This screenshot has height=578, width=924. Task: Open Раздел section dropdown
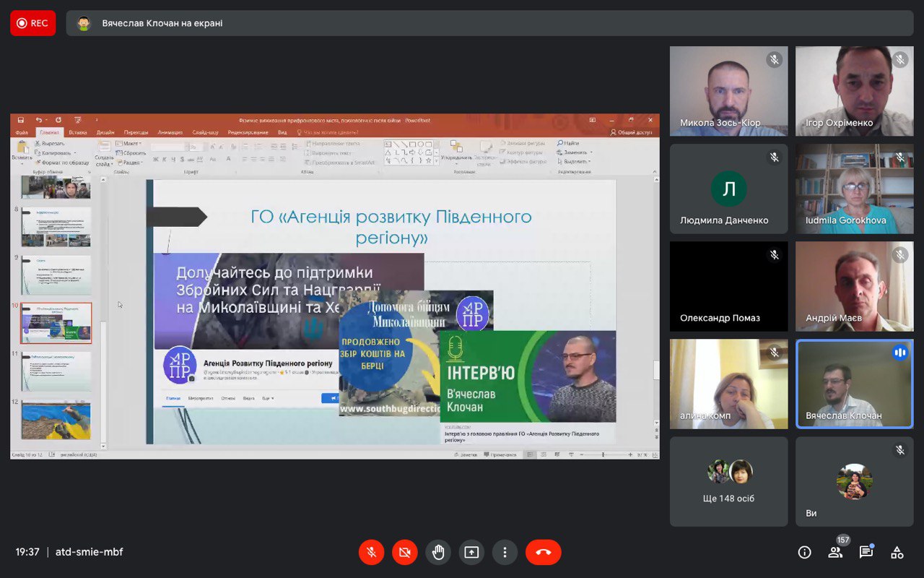[x=129, y=163]
